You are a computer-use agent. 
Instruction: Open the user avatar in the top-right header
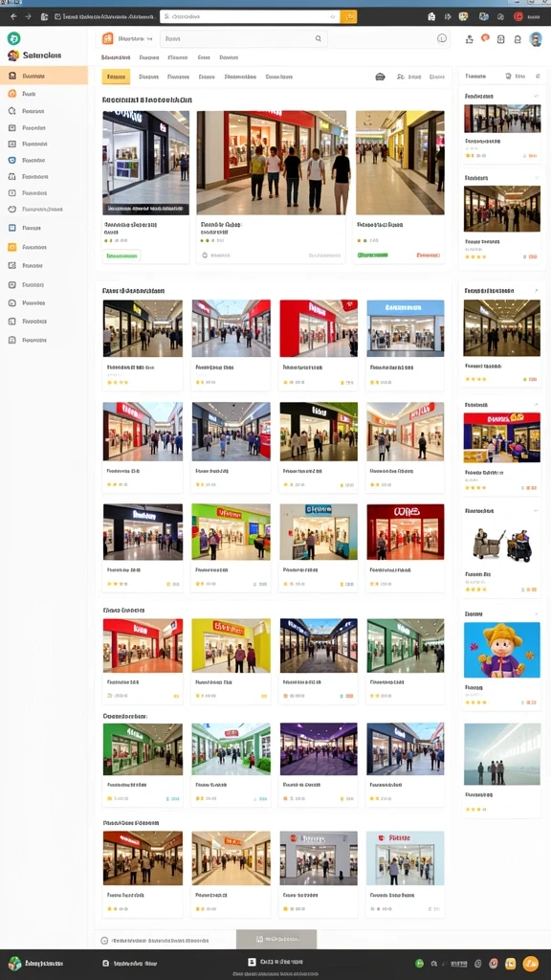pyautogui.click(x=536, y=39)
